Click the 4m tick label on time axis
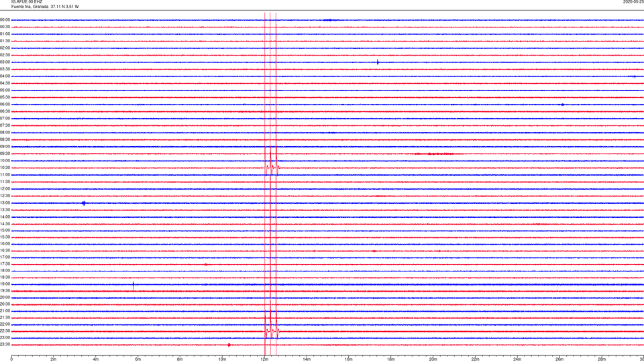The image size is (644, 362). tap(96, 359)
